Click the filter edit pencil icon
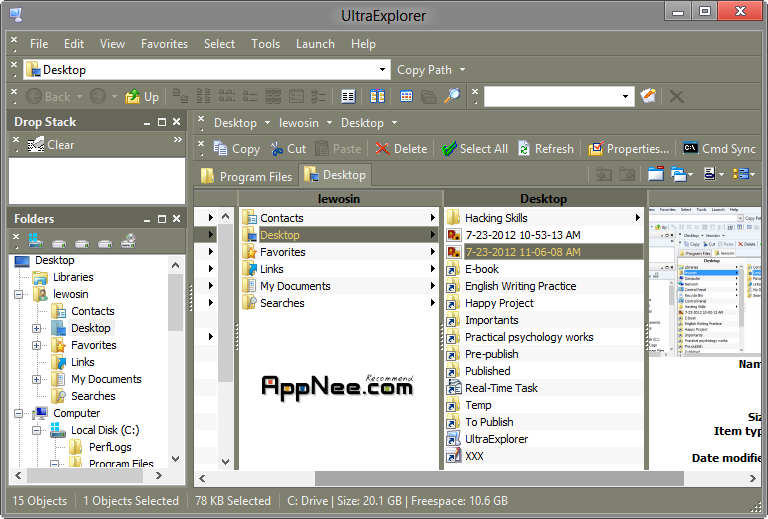768x519 pixels. [648, 96]
